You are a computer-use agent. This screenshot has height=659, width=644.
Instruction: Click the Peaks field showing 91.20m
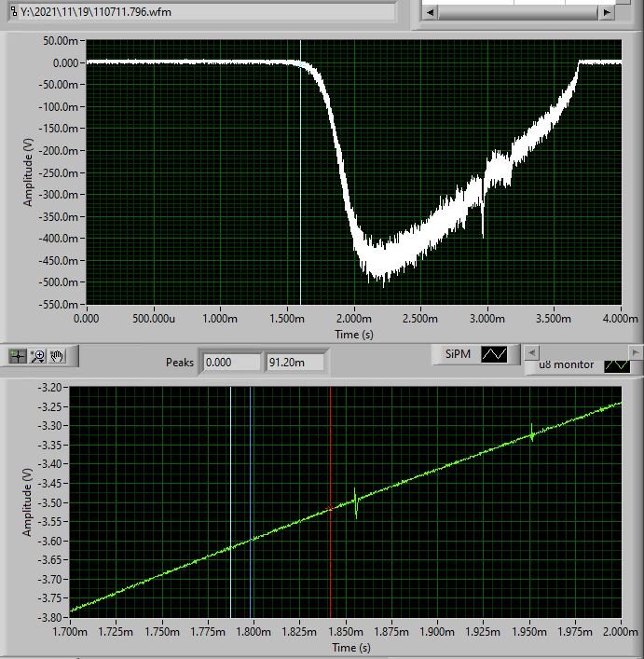(295, 362)
